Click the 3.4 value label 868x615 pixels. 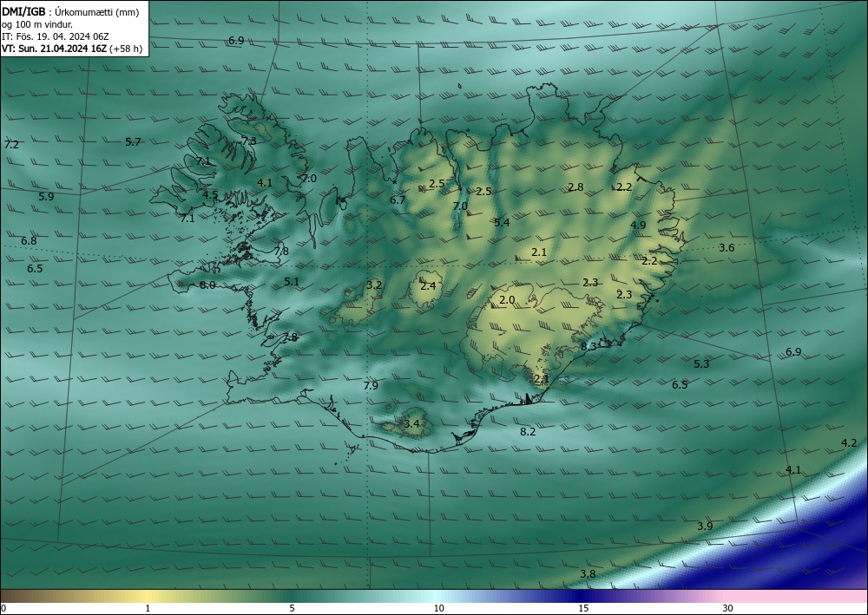(x=411, y=424)
